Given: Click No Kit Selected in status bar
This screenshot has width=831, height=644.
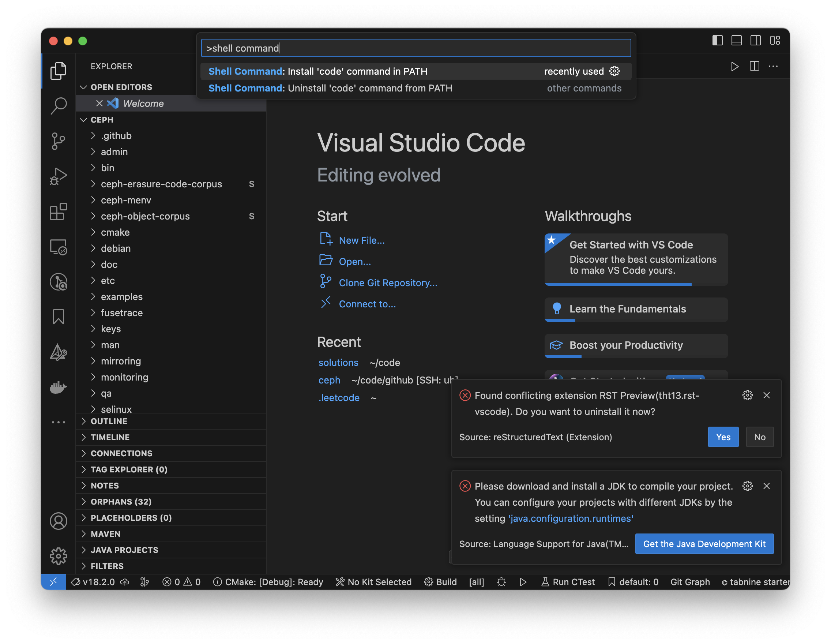Looking at the screenshot, I should (x=374, y=581).
